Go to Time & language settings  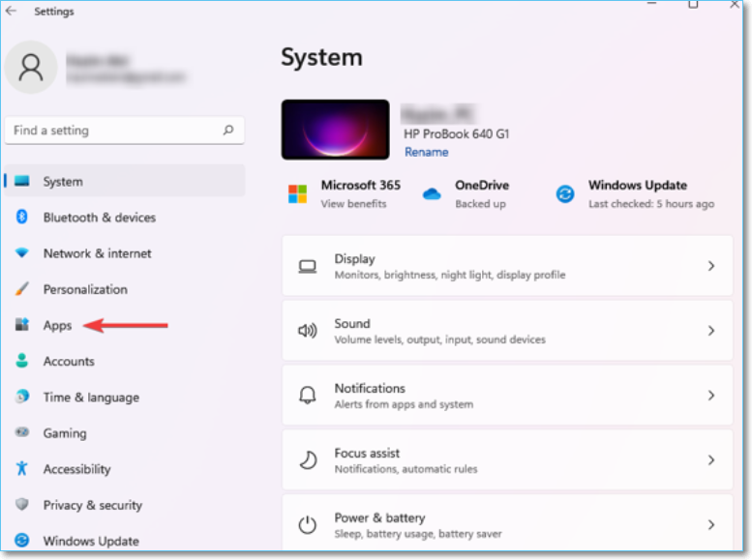[90, 398]
